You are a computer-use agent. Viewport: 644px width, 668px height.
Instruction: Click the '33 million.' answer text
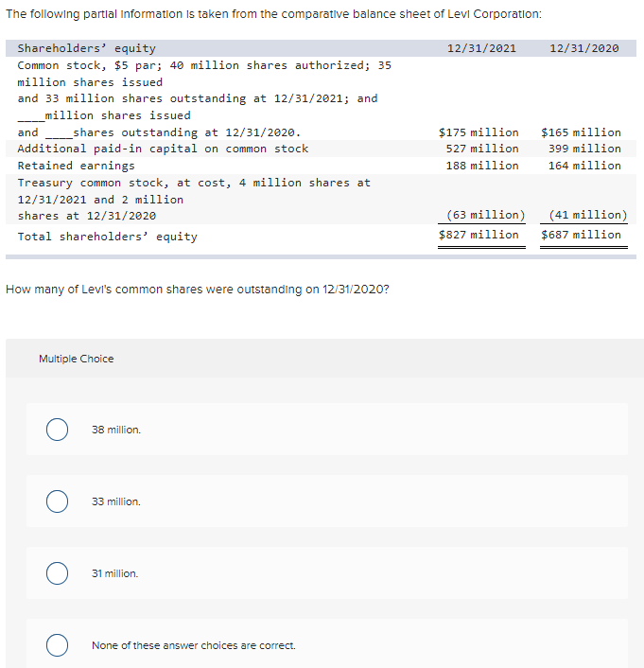(116, 501)
